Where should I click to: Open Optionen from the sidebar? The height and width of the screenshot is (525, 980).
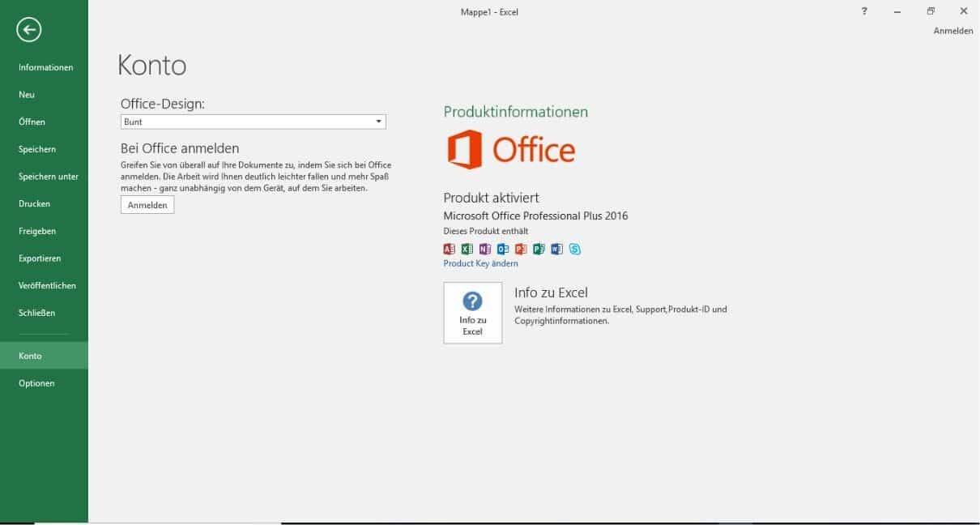(x=36, y=383)
